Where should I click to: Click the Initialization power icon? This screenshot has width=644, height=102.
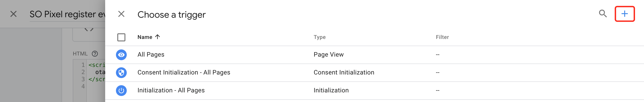point(121,91)
